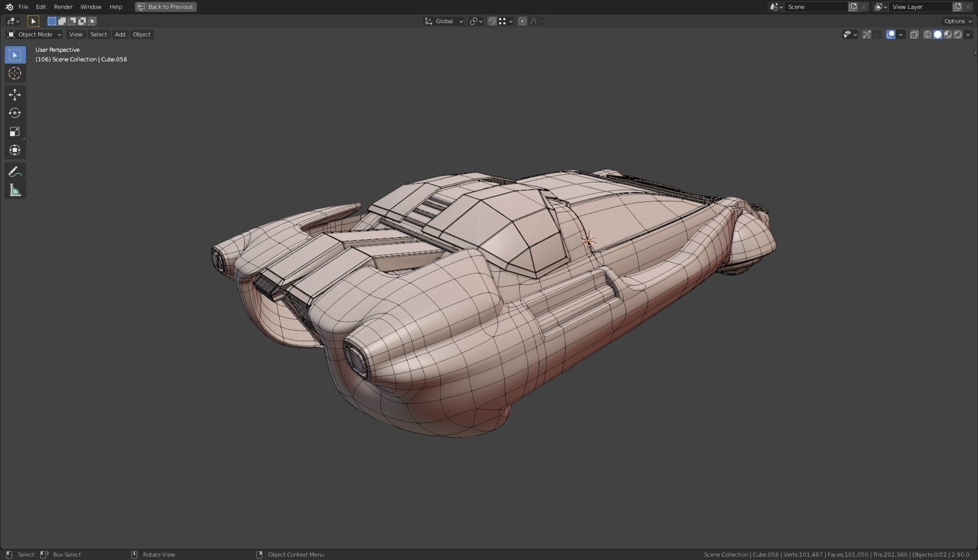This screenshot has height=560, width=978.
Task: Click the 3D cursor in viewport
Action: click(x=588, y=241)
